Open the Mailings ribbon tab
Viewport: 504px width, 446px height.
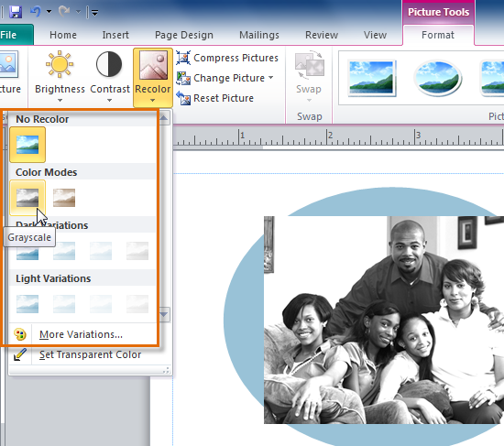pyautogui.click(x=259, y=35)
